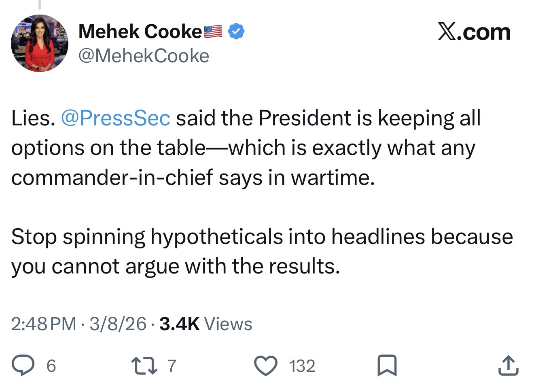
Task: Click the repost count 7
Action: pyautogui.click(x=172, y=366)
